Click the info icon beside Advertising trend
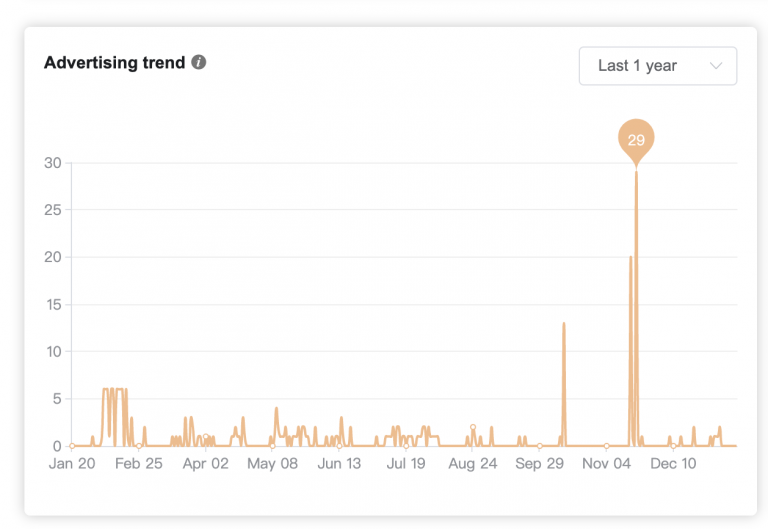 point(198,62)
